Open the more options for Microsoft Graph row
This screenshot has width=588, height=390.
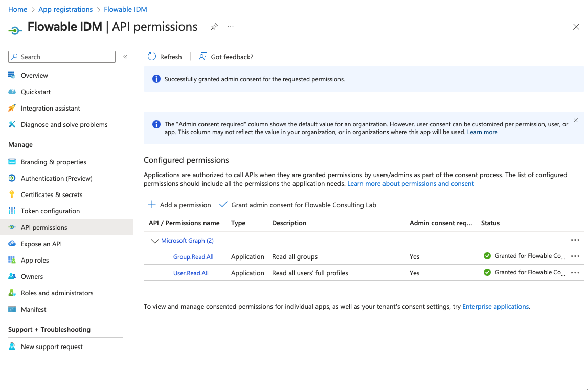[x=575, y=240]
